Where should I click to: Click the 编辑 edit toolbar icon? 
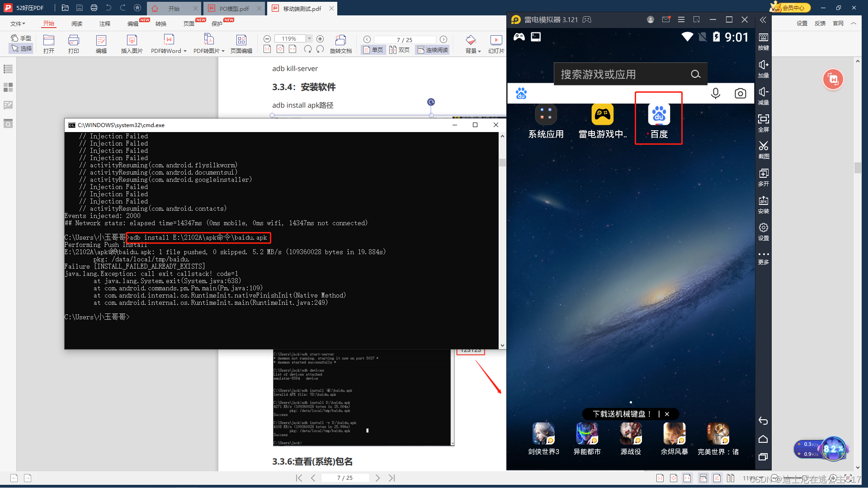tap(101, 44)
